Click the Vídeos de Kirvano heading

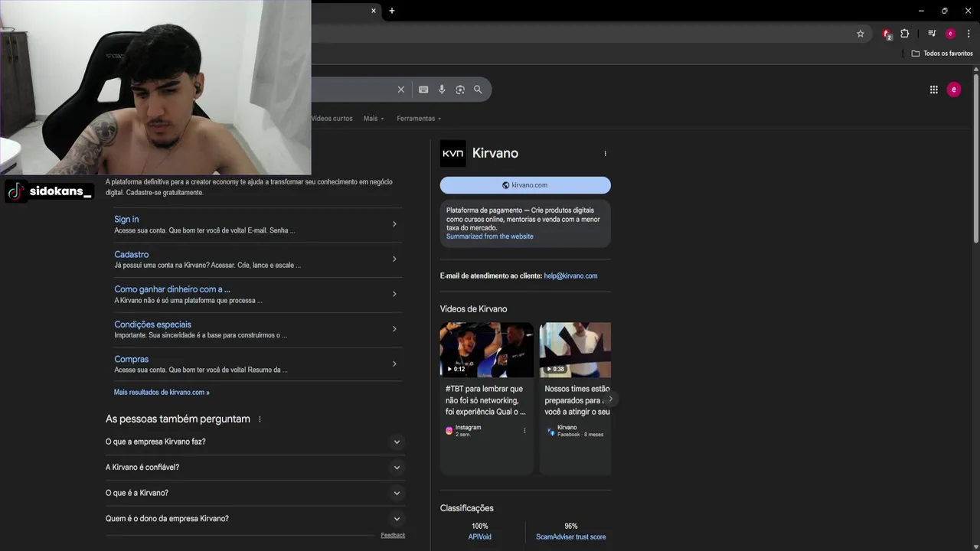(x=473, y=309)
